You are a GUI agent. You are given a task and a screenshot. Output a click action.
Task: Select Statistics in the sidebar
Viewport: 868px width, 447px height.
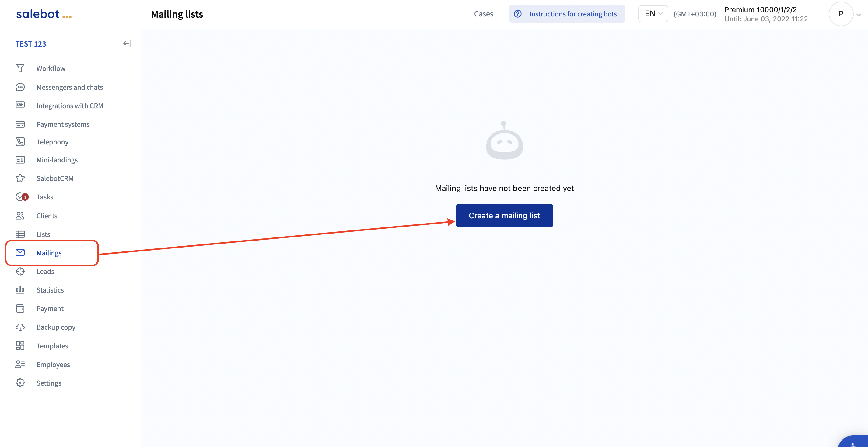click(x=50, y=290)
